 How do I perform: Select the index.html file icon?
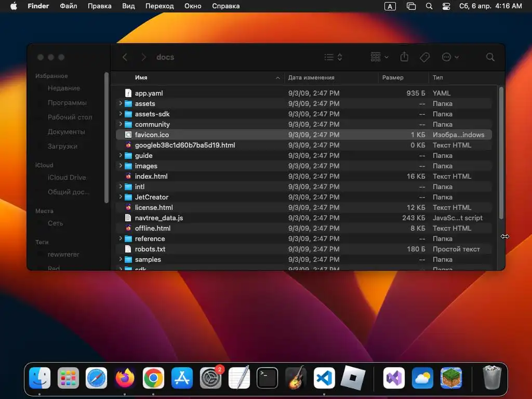click(x=128, y=176)
